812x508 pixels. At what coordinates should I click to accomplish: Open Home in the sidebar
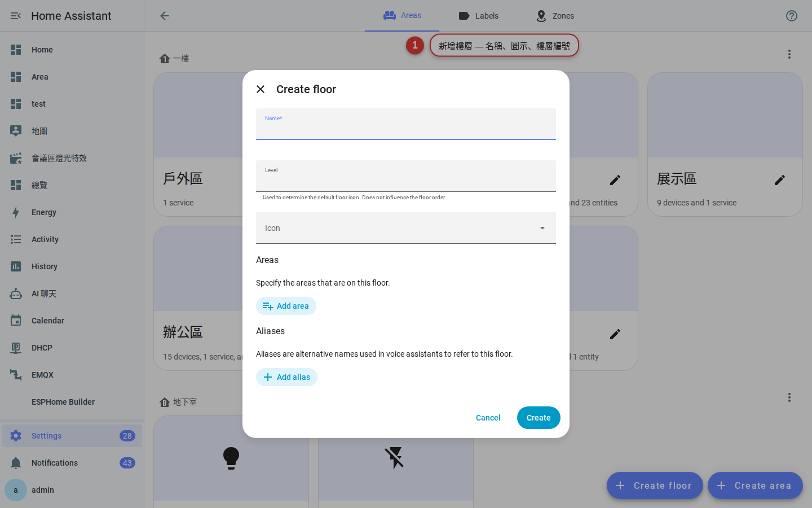(x=72, y=50)
